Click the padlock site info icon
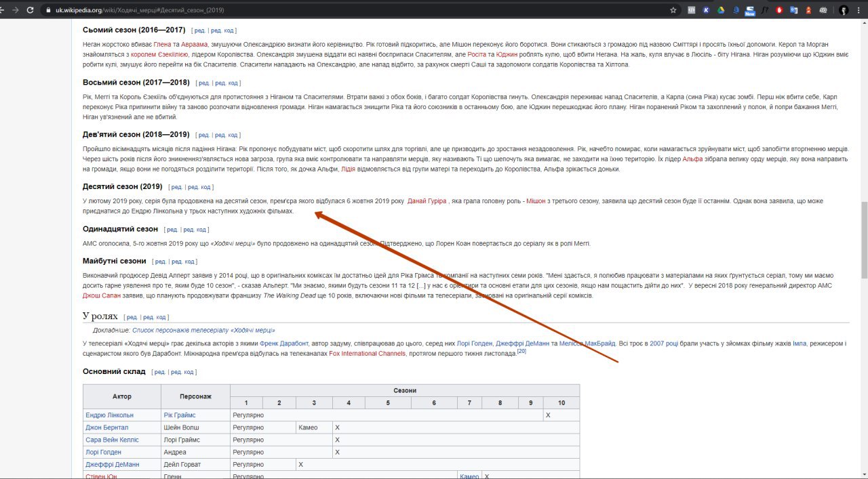Screen dimensions: 868x479 click(48, 10)
